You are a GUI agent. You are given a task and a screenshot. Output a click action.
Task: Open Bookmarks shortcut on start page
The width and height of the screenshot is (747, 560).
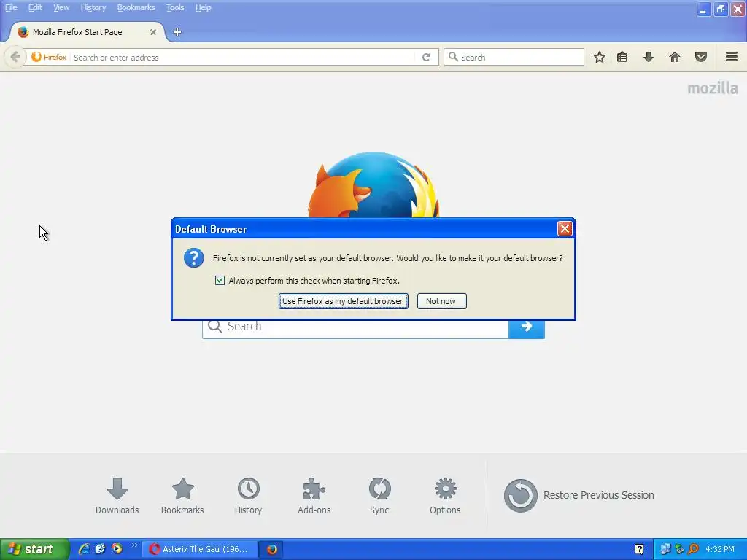tap(182, 496)
